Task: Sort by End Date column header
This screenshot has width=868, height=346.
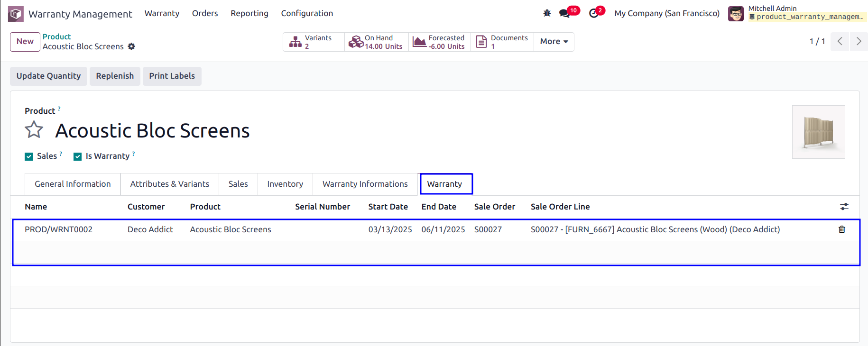Action: (x=439, y=207)
